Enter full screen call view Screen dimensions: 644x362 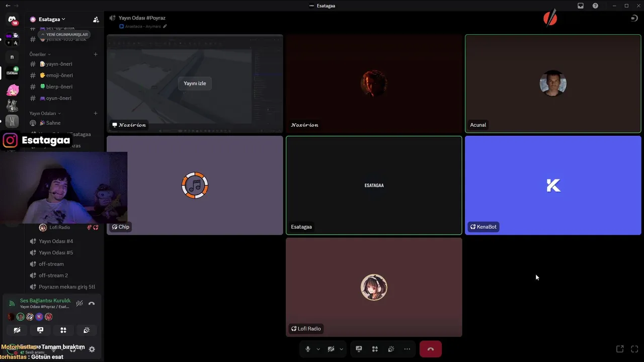(x=634, y=349)
